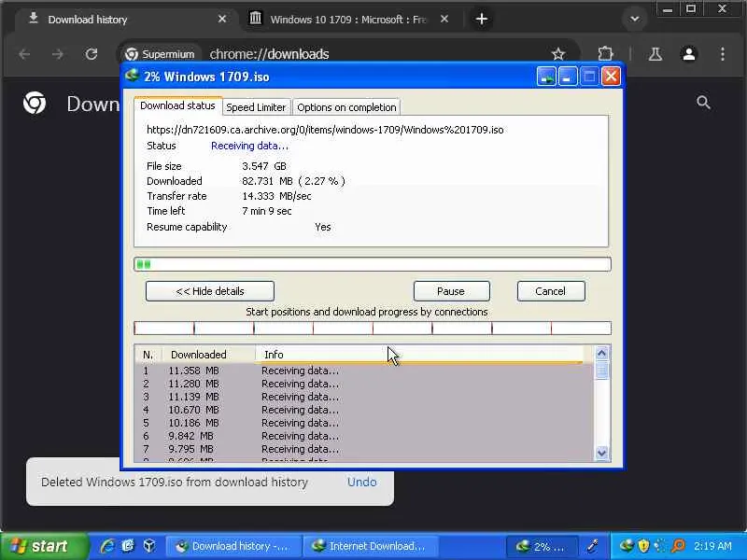Switch to the Speed Limiter tab

[x=256, y=107]
